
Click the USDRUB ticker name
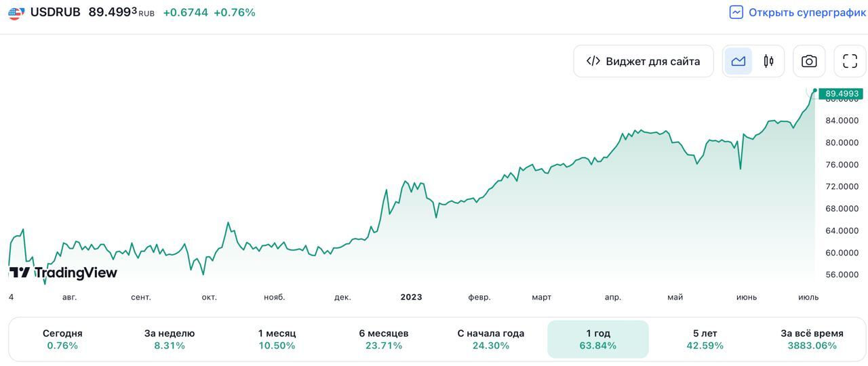pyautogui.click(x=55, y=12)
